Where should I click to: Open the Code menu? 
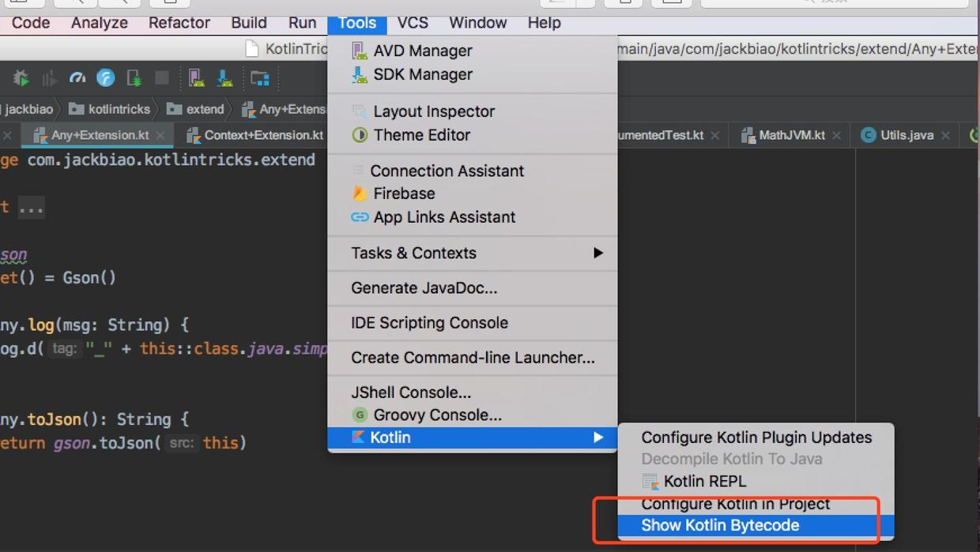(x=31, y=23)
